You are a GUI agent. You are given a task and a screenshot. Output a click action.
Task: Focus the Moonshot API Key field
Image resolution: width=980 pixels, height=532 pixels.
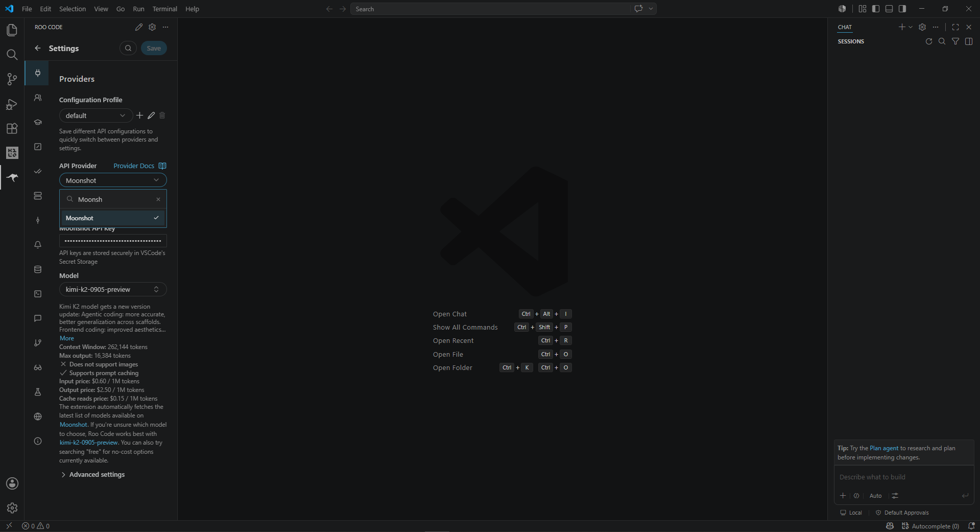click(x=113, y=241)
